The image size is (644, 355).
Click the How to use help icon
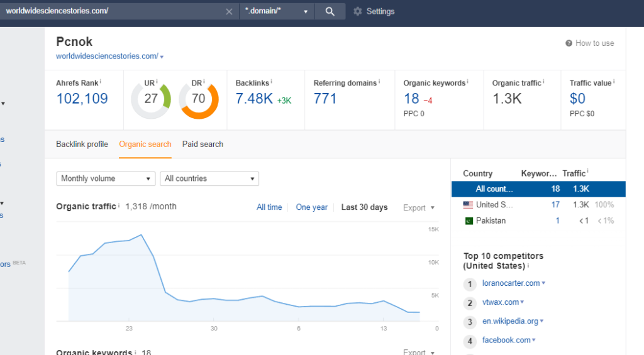coord(569,43)
